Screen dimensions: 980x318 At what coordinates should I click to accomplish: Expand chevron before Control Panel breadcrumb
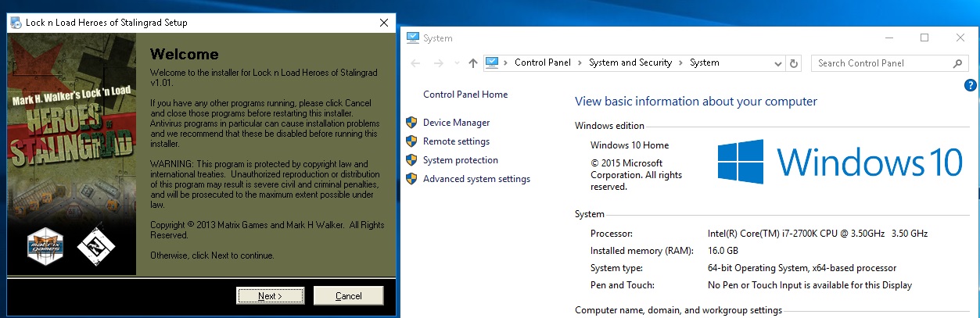click(x=506, y=63)
